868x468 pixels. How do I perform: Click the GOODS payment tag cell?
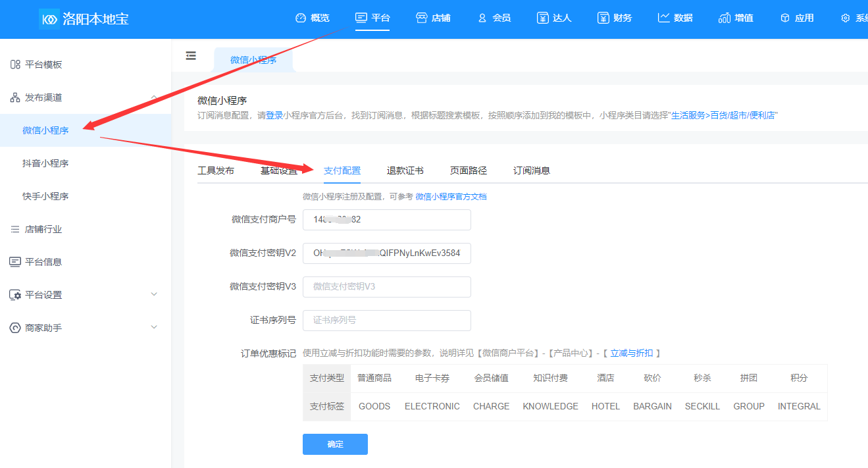tap(374, 406)
